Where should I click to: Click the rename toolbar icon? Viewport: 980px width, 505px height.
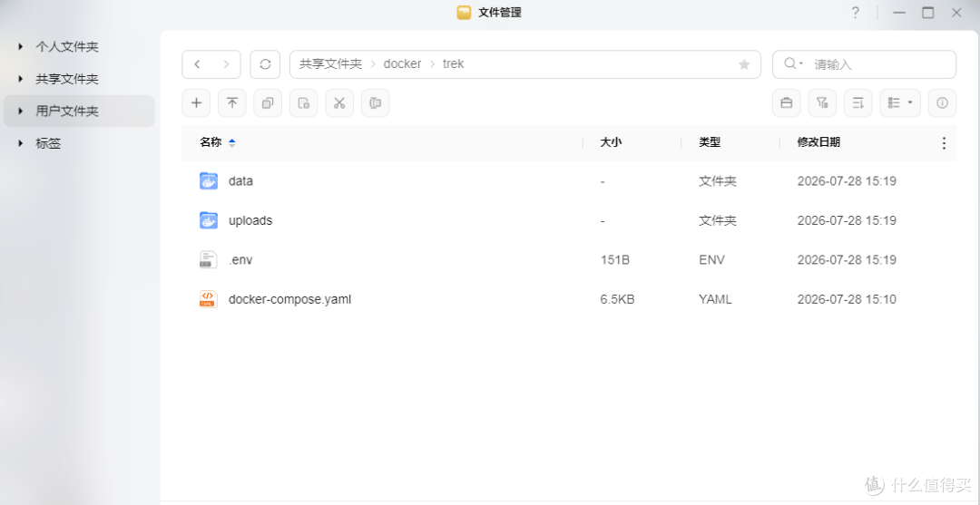[375, 103]
